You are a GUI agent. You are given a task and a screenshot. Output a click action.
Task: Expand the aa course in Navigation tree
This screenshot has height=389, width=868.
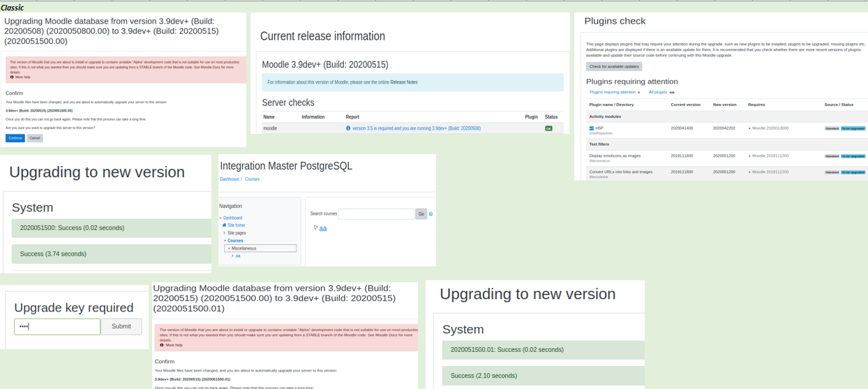pyautogui.click(x=232, y=256)
